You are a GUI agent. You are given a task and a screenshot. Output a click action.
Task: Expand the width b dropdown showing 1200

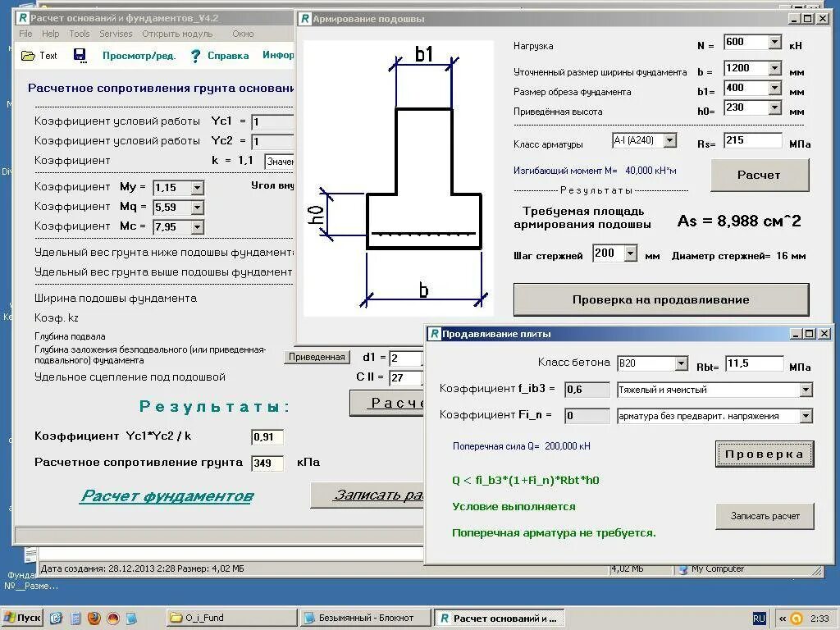774,68
